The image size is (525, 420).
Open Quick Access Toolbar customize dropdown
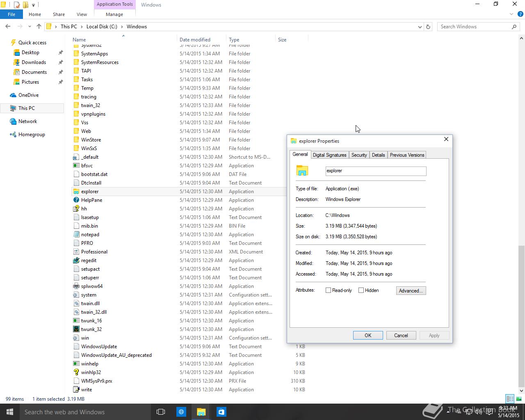pyautogui.click(x=34, y=5)
